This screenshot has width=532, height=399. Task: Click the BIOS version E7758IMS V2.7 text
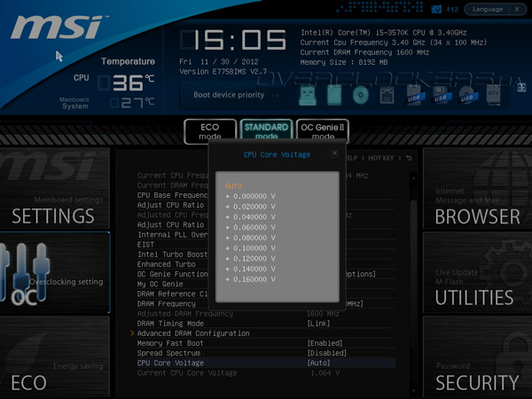[223, 72]
